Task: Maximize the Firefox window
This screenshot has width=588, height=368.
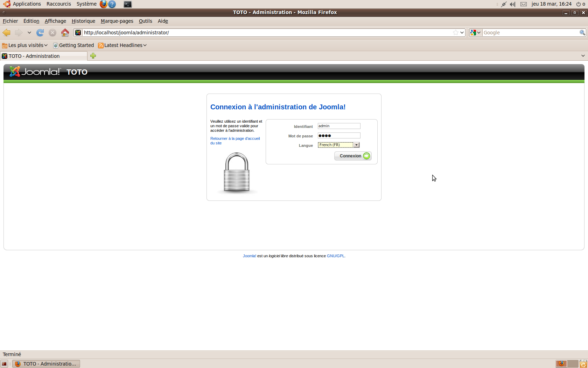Action: pos(574,12)
